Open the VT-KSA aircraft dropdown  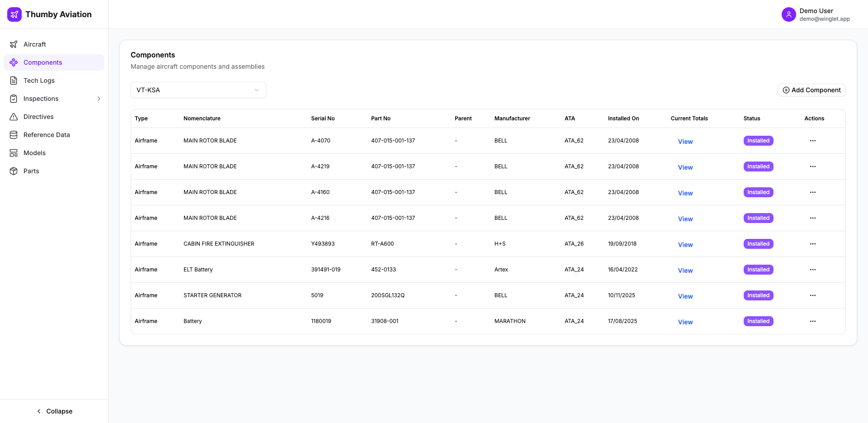click(198, 90)
